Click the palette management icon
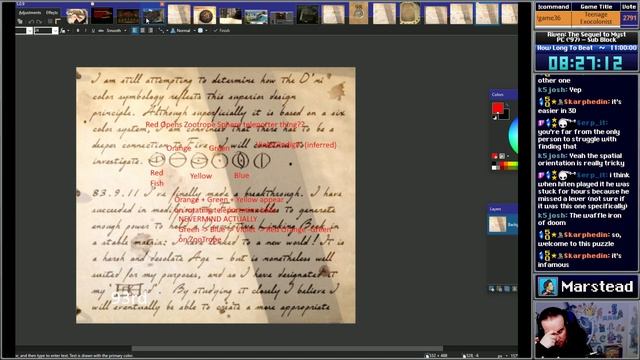640x360 pixels. (502, 156)
